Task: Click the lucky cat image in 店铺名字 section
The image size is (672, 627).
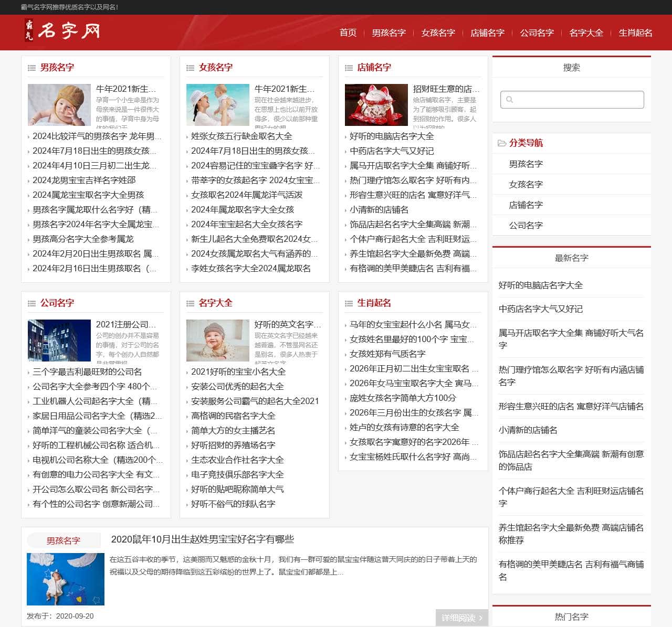Action: click(x=376, y=104)
